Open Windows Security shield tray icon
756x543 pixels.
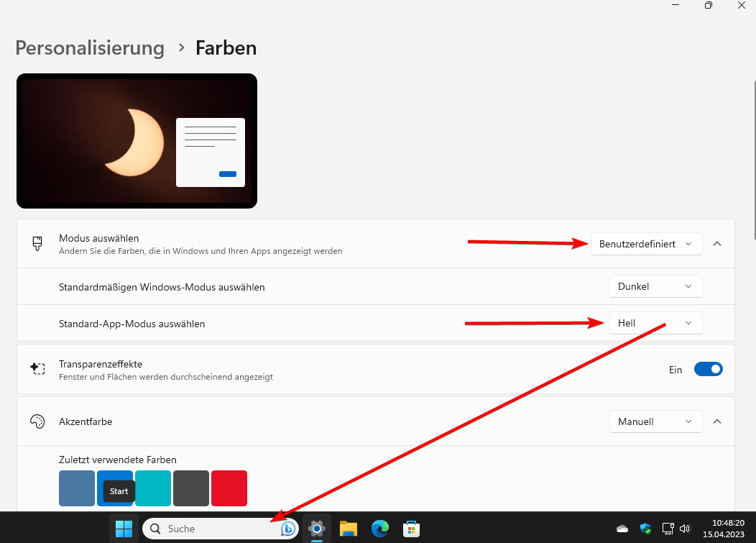tap(645, 529)
